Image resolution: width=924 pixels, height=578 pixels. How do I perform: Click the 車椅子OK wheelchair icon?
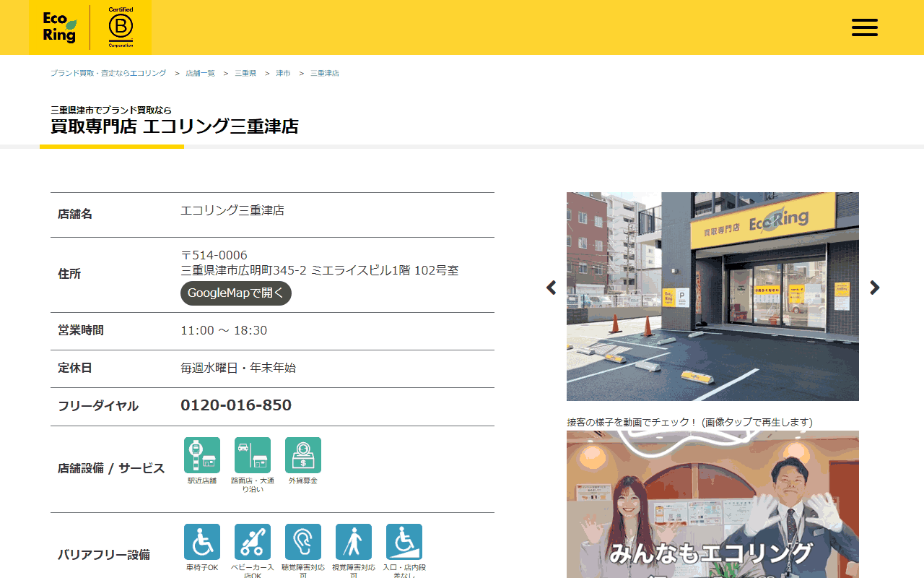(202, 542)
